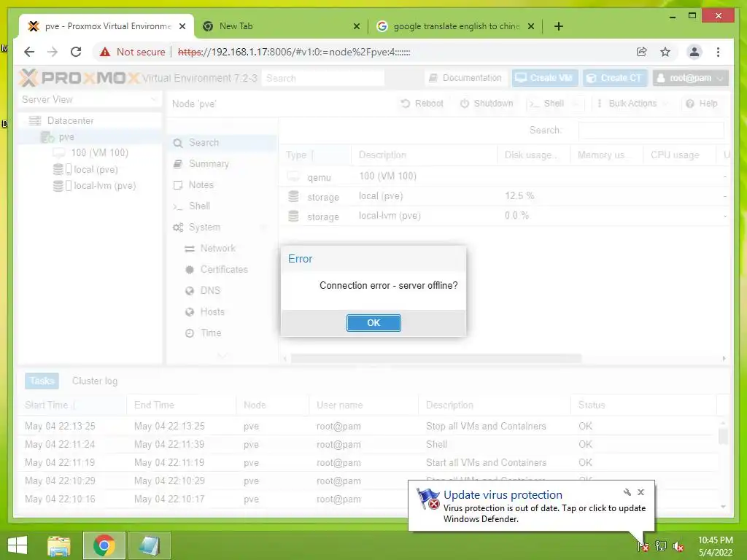Image resolution: width=747 pixels, height=560 pixels.
Task: Open the Windows Start button
Action: pos(18,545)
